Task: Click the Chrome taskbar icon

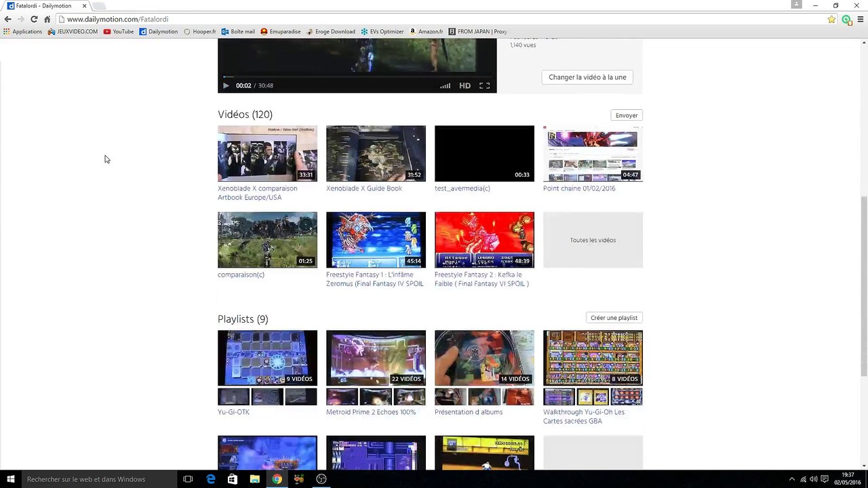Action: click(x=277, y=479)
